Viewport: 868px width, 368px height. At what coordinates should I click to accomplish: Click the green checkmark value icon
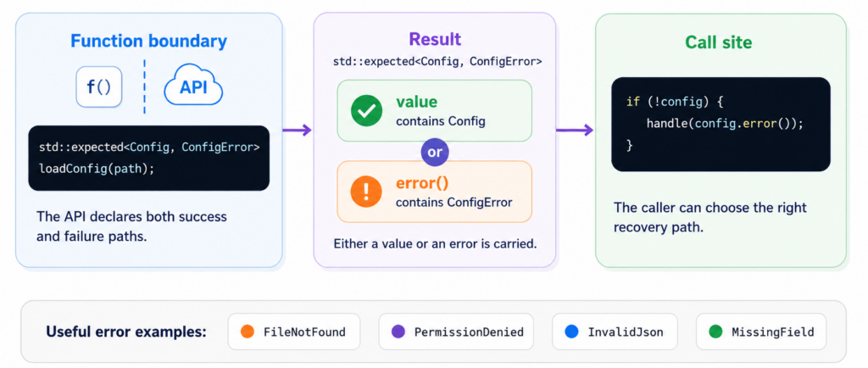(x=366, y=110)
